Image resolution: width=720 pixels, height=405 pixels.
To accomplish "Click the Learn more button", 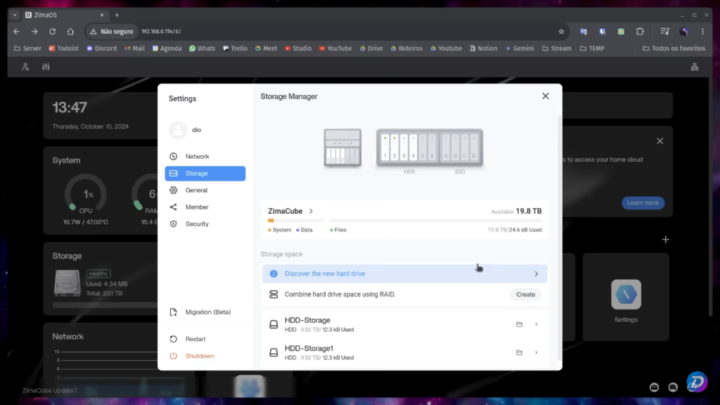I will [x=642, y=202].
